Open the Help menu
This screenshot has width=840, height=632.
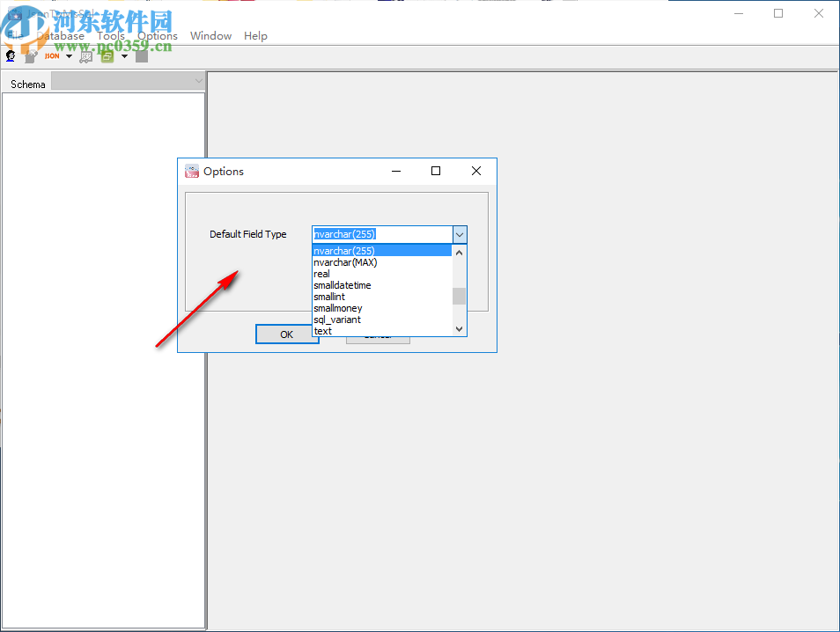pyautogui.click(x=255, y=35)
